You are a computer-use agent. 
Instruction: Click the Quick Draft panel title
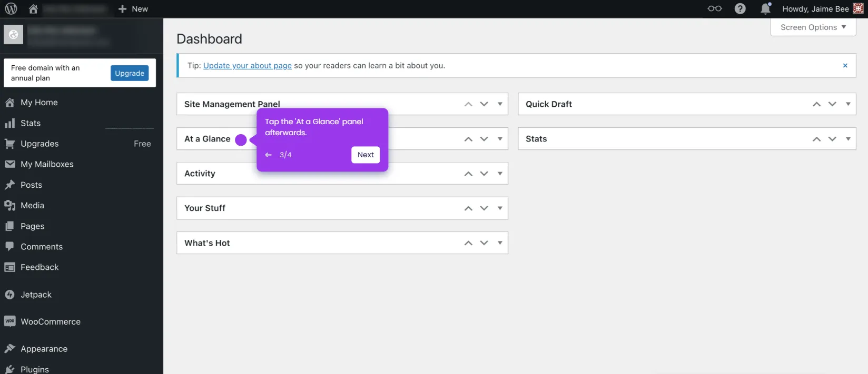pos(549,104)
